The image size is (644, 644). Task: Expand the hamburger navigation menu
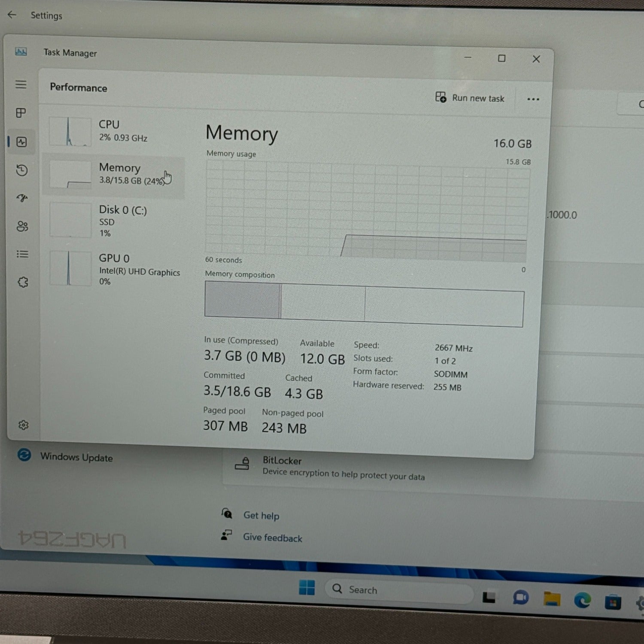click(x=21, y=84)
